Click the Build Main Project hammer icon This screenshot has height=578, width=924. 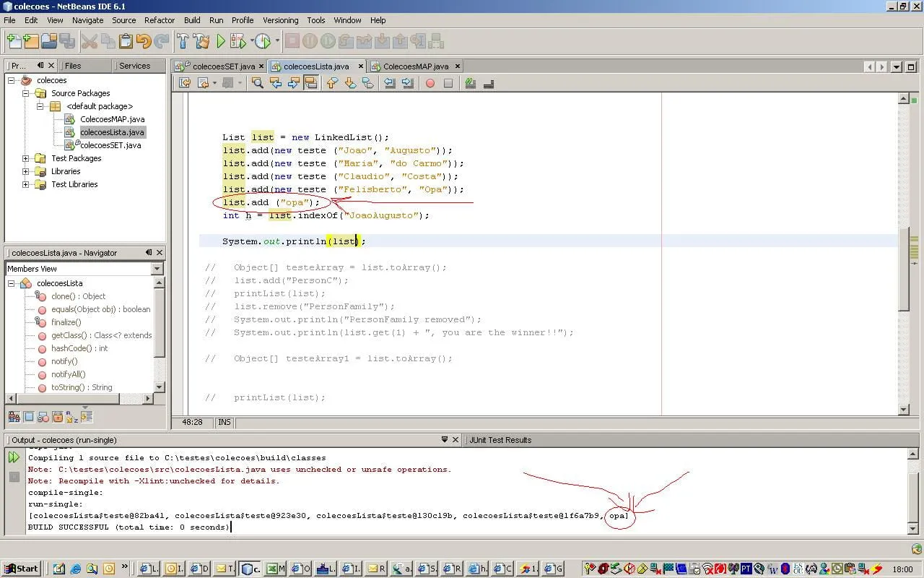click(183, 41)
